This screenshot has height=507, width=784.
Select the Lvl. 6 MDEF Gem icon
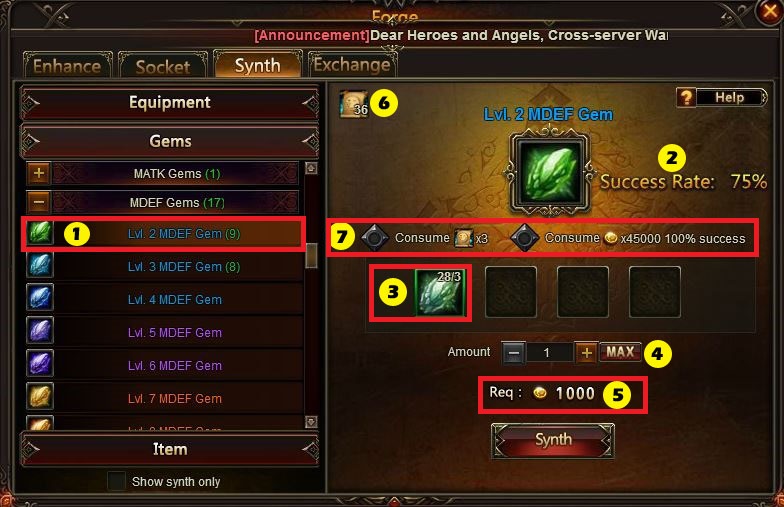tap(40, 364)
